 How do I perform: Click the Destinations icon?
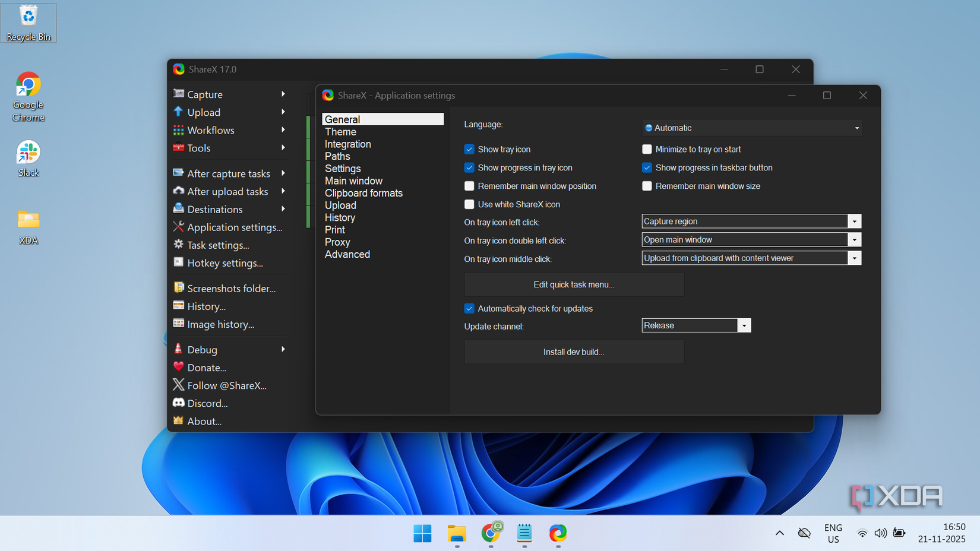point(178,208)
